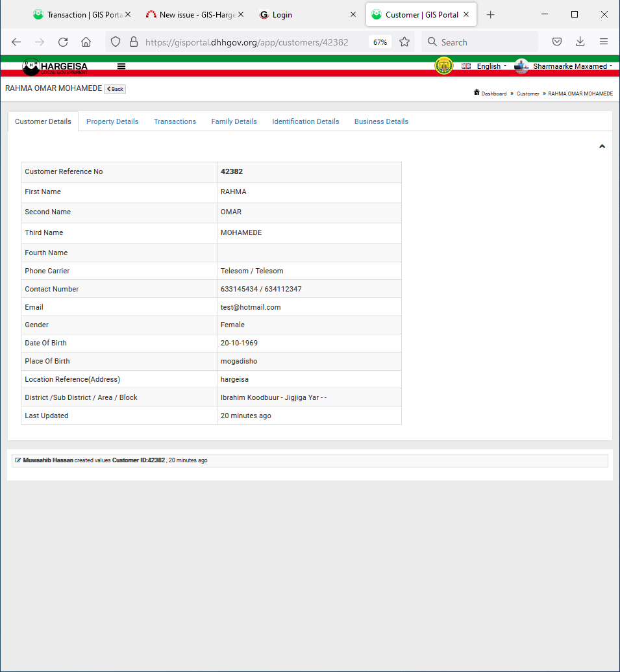The image size is (620, 672).
Task: Click the address value hargeisa
Action: pos(234,380)
